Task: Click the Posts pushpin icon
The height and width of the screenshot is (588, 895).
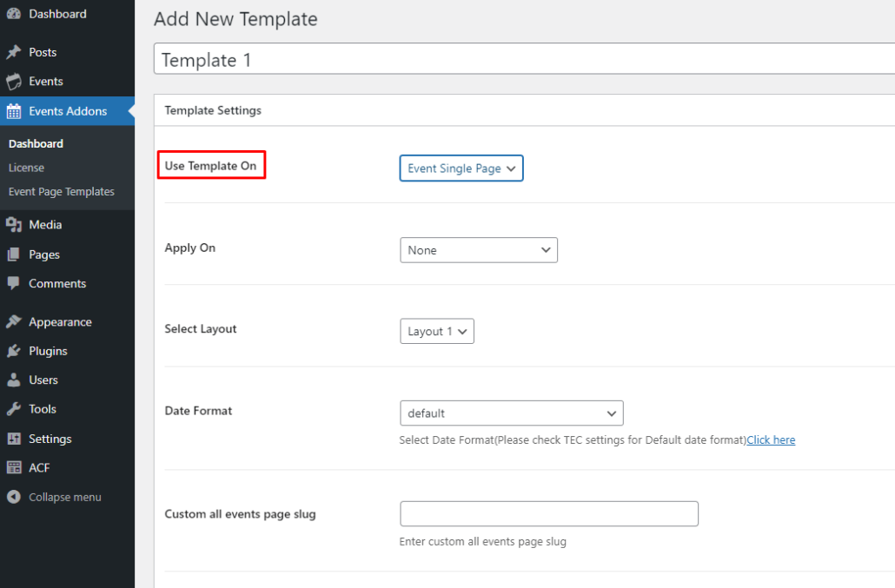Action: pos(14,52)
